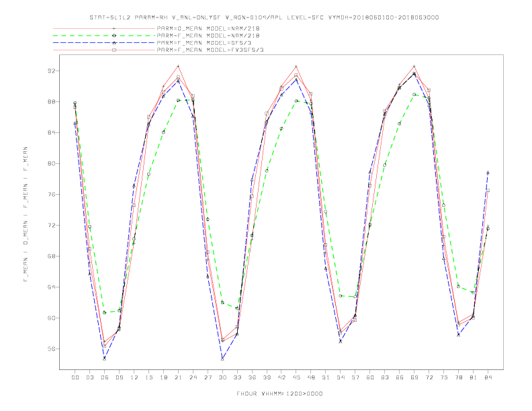Image resolution: width=532 pixels, height=411 pixels.
Task: Click the chart title line beginning STAT=SL1L2
Action: click(x=264, y=17)
